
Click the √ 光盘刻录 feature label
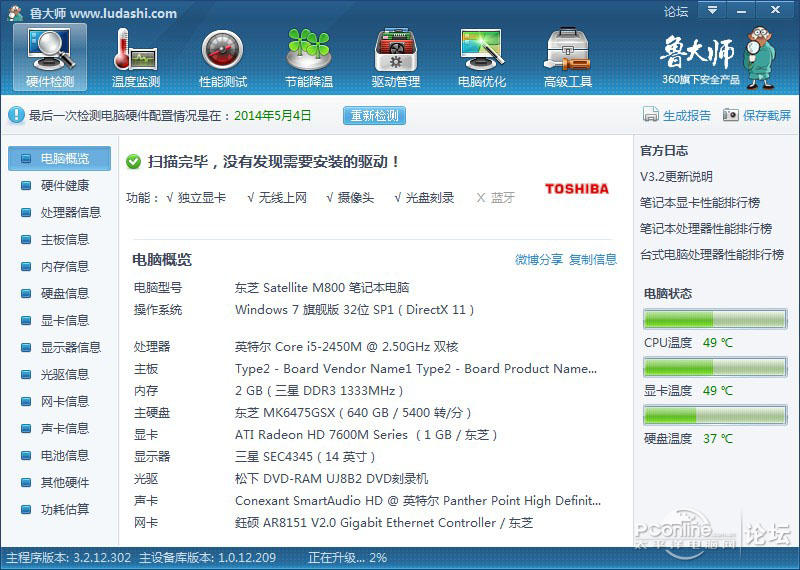[424, 198]
